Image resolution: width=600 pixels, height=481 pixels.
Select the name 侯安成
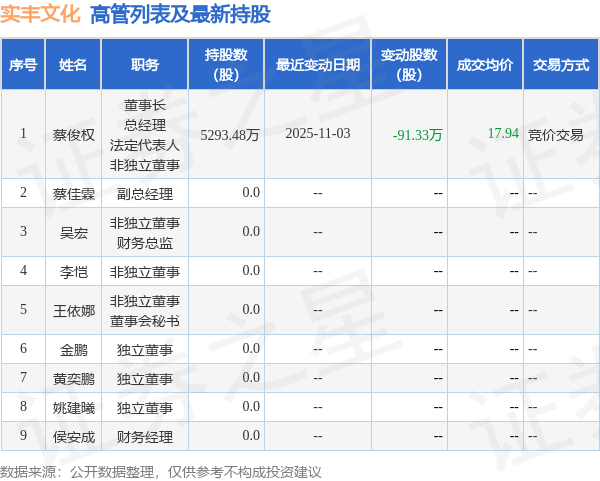pyautogui.click(x=73, y=437)
